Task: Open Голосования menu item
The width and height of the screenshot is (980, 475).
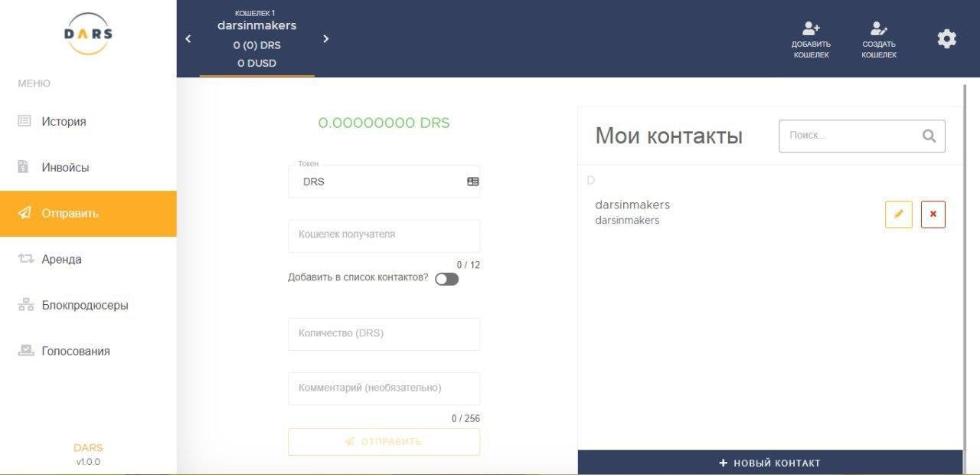Action: pos(88,351)
